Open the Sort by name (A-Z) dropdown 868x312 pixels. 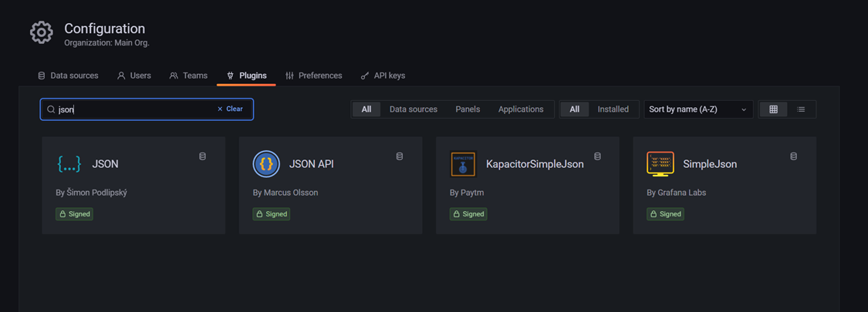point(698,109)
